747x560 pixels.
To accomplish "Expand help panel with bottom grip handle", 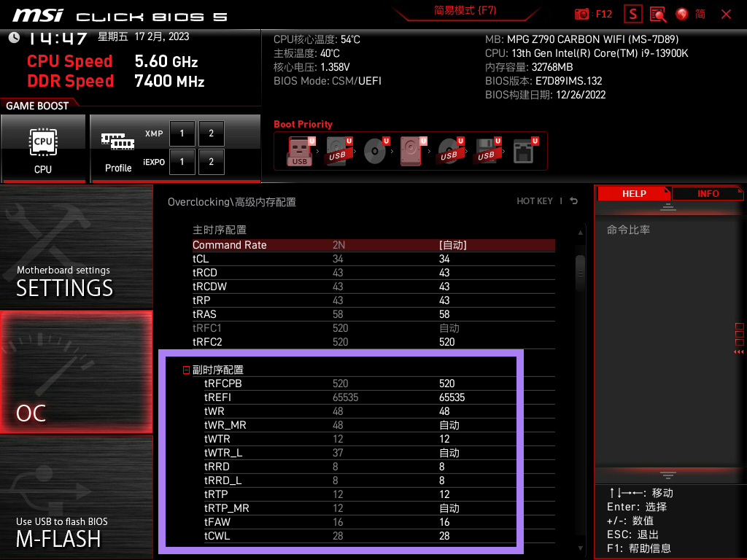I will (668, 475).
